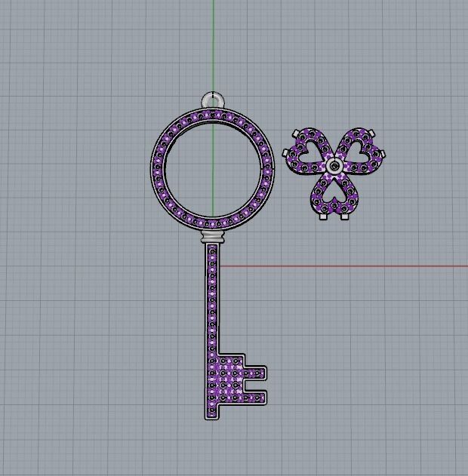Click the small bail loop atop the key
468x476 pixels.
pos(212,100)
